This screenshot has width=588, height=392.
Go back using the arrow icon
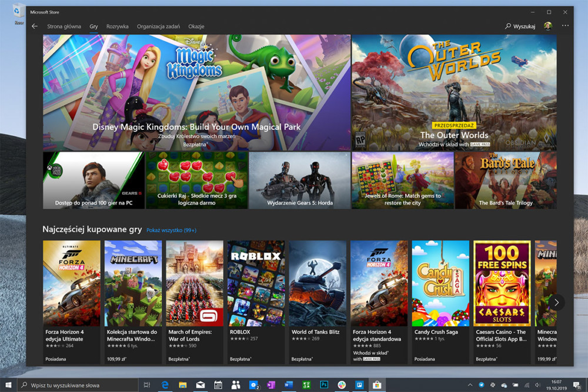[x=35, y=26]
